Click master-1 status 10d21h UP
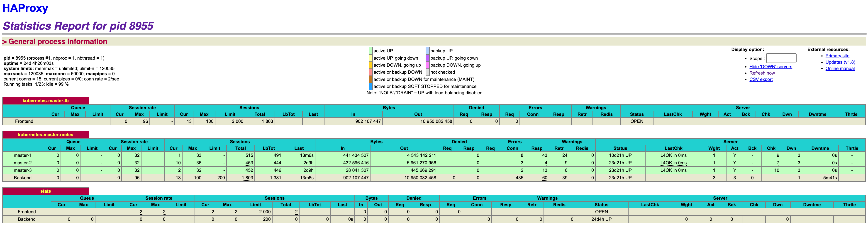The image size is (868, 228). coord(620,156)
